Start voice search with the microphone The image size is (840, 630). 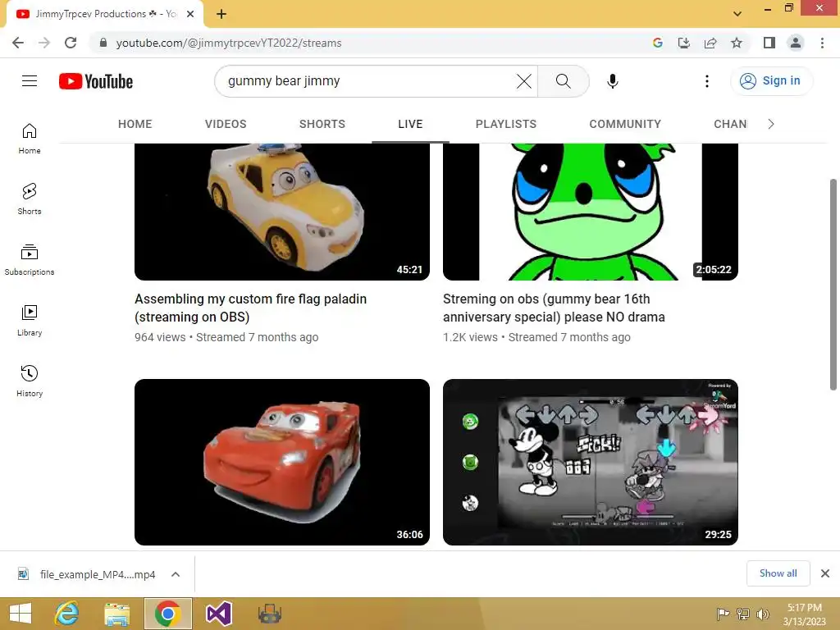[x=613, y=81]
